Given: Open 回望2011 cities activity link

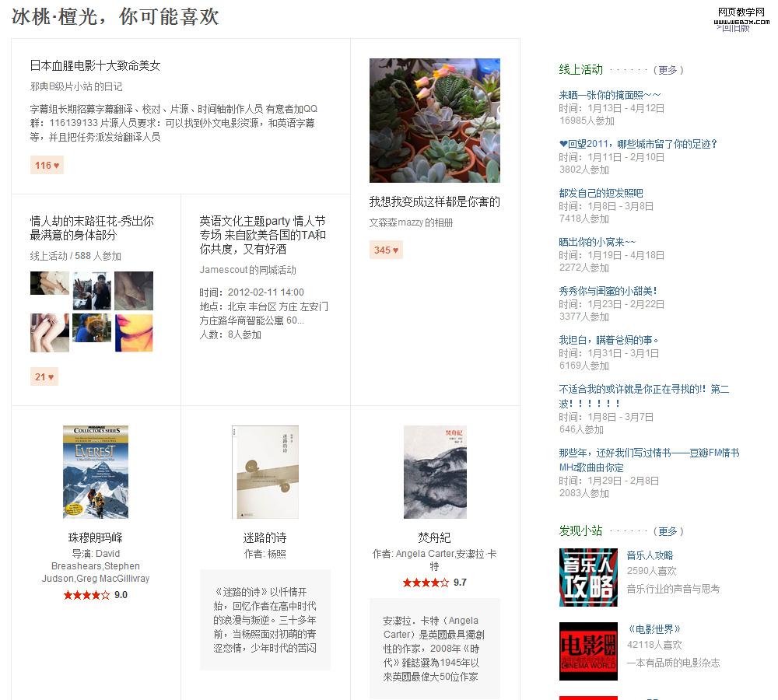Looking at the screenshot, I should 638,144.
